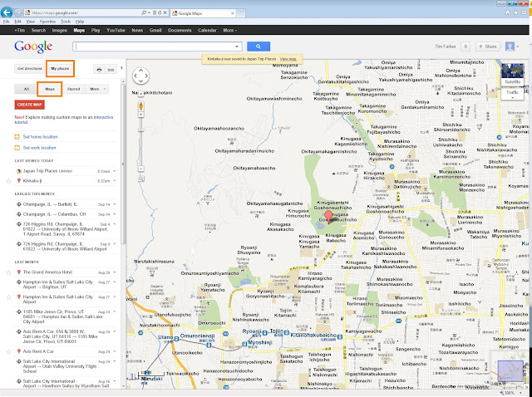
Task: Open the Gmail link in Google bar
Action: 155,30
